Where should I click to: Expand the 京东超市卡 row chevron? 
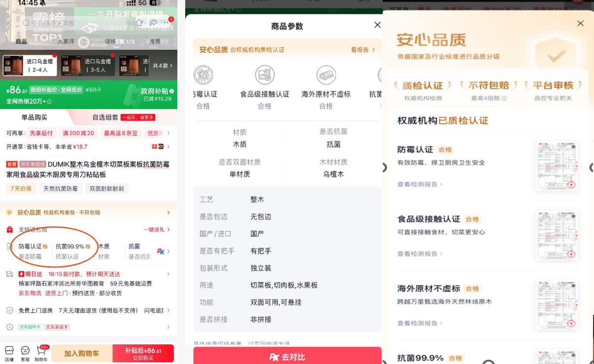pyautogui.click(x=168, y=327)
